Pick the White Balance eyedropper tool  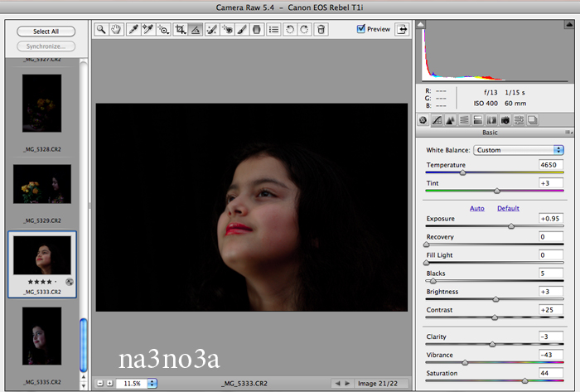click(133, 29)
